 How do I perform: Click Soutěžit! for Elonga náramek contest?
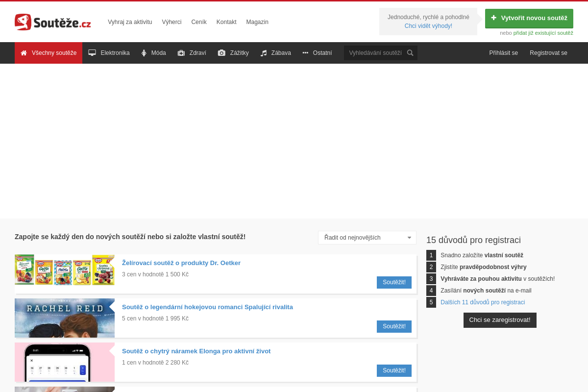tap(394, 370)
